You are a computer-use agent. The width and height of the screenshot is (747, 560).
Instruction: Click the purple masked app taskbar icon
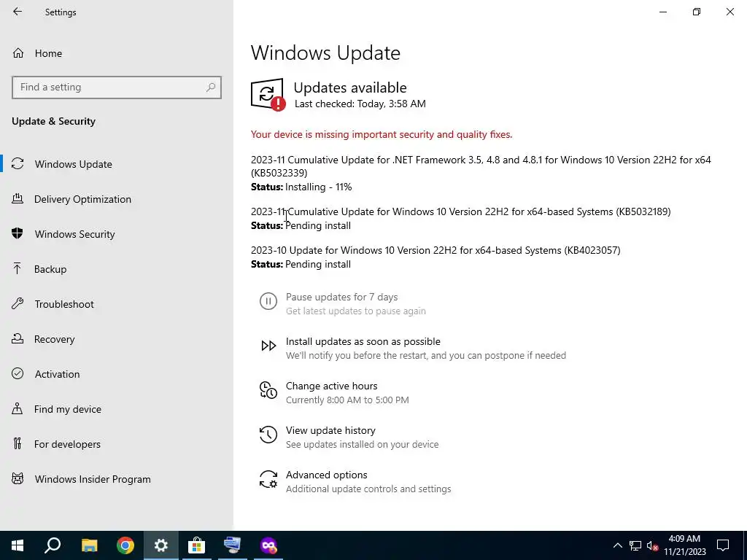pyautogui.click(x=268, y=545)
